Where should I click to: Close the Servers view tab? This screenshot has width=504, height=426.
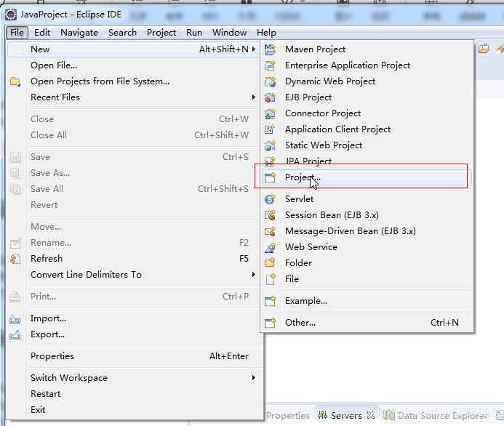(371, 415)
